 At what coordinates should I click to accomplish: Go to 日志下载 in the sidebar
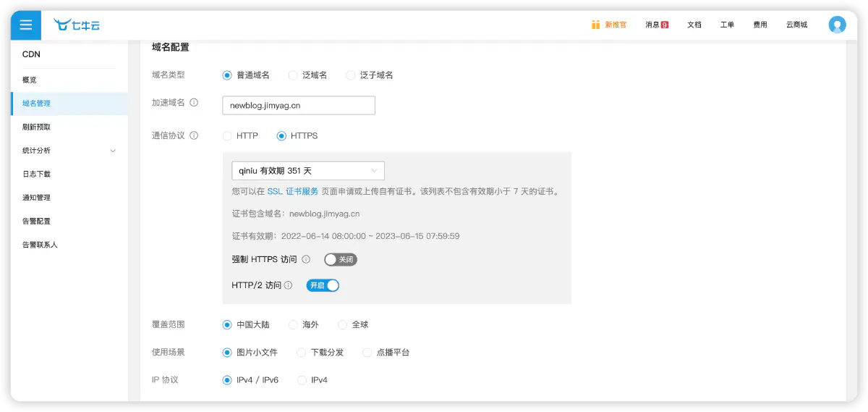[36, 174]
